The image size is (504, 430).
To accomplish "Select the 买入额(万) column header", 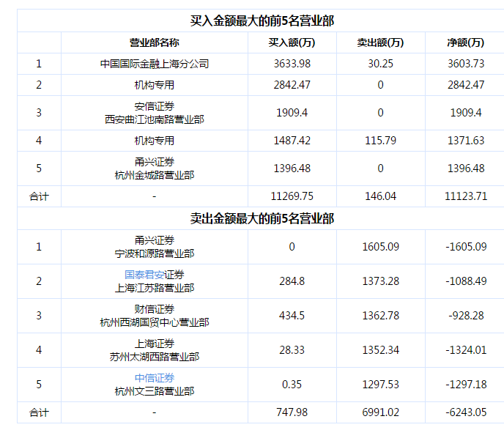I will click(292, 42).
